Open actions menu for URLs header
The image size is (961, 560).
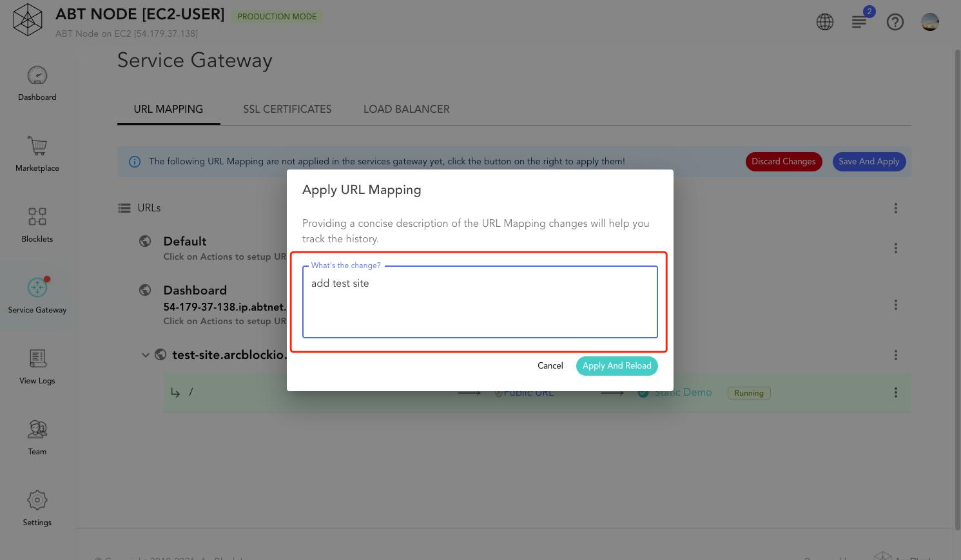click(x=896, y=208)
